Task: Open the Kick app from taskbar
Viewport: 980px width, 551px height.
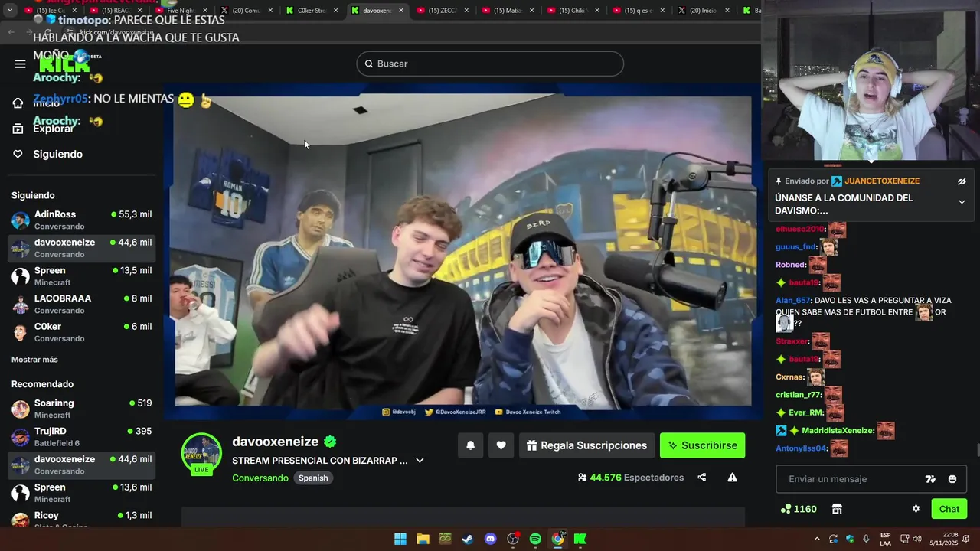Action: pyautogui.click(x=580, y=539)
